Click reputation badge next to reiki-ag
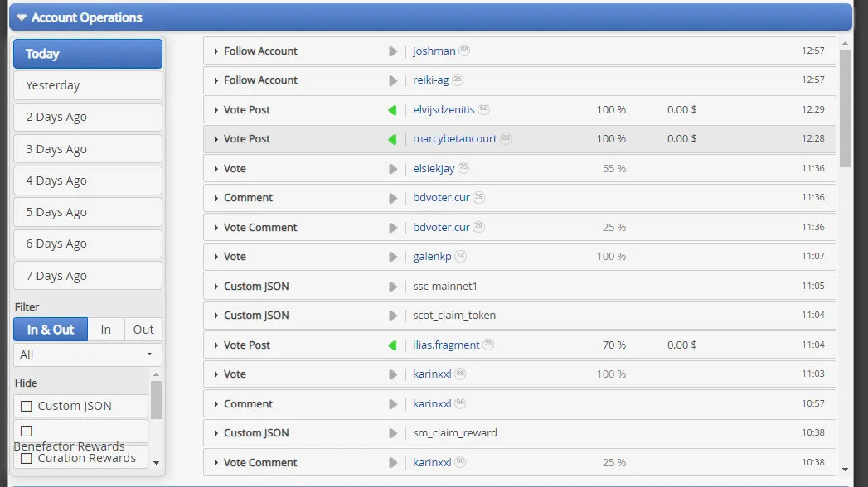Image resolution: width=868 pixels, height=487 pixels. coord(458,80)
